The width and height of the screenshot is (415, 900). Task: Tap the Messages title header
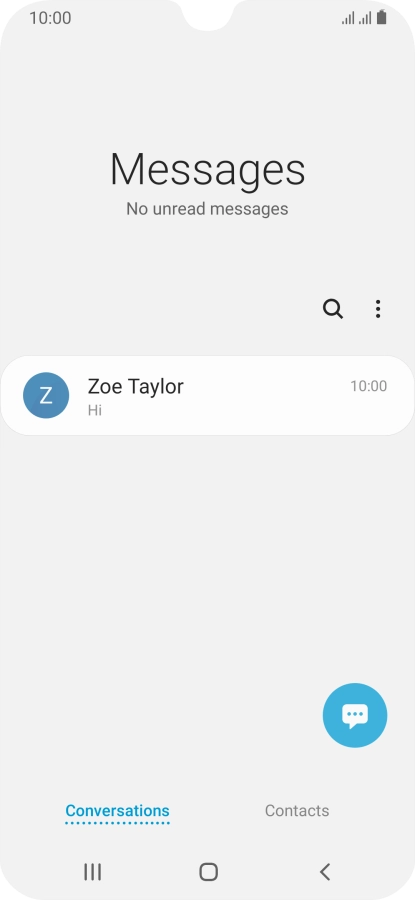[x=207, y=169]
